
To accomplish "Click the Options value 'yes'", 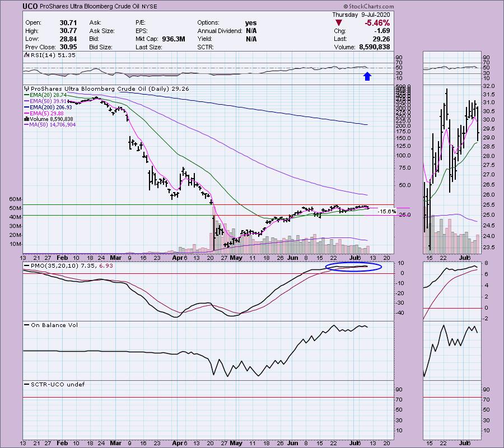I will (x=251, y=23).
